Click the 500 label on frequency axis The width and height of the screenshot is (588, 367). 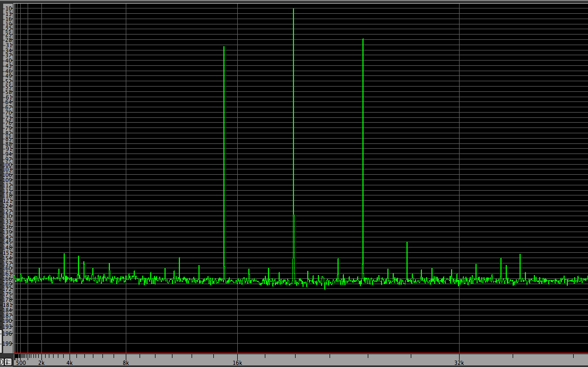click(21, 363)
